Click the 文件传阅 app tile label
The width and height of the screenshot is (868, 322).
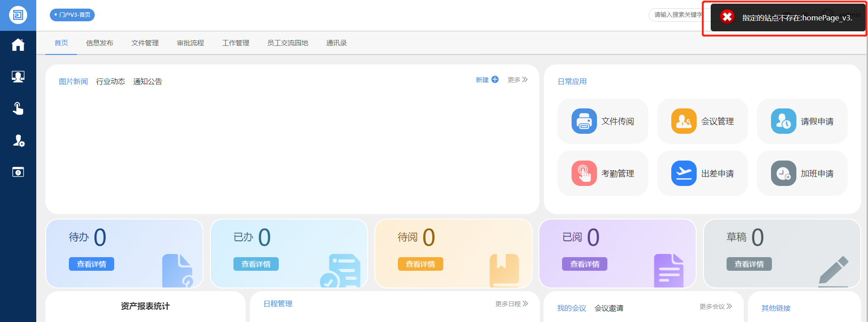[x=618, y=121]
